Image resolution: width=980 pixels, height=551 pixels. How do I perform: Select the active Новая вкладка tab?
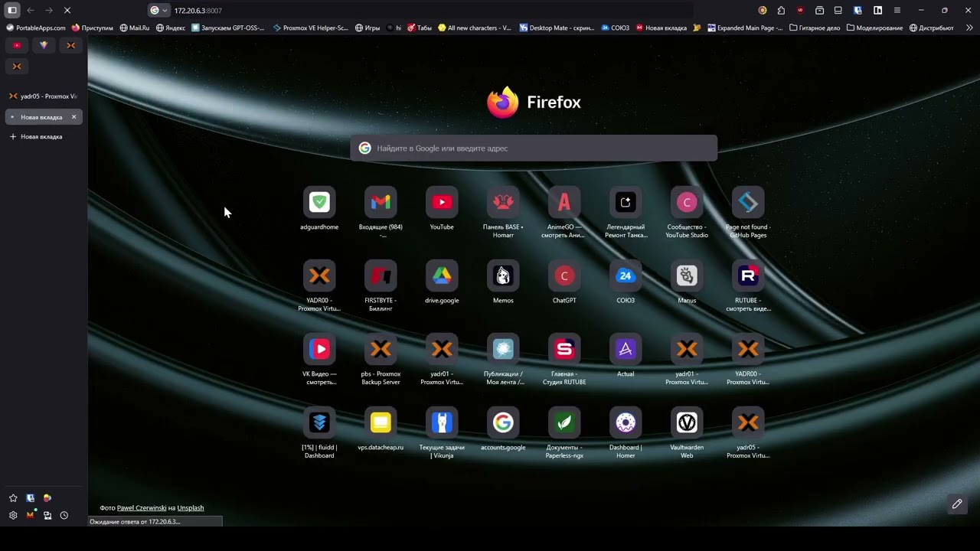tap(43, 117)
